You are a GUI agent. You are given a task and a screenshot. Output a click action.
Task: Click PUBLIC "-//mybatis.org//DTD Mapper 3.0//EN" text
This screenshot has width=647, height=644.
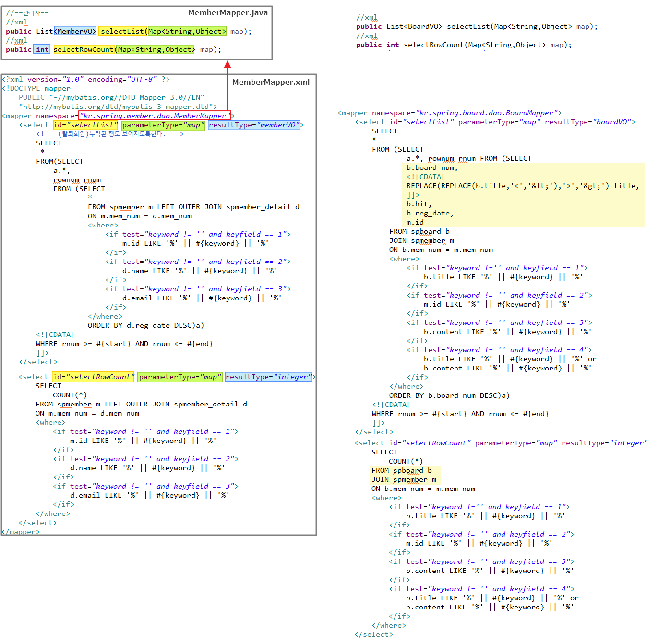click(x=111, y=97)
